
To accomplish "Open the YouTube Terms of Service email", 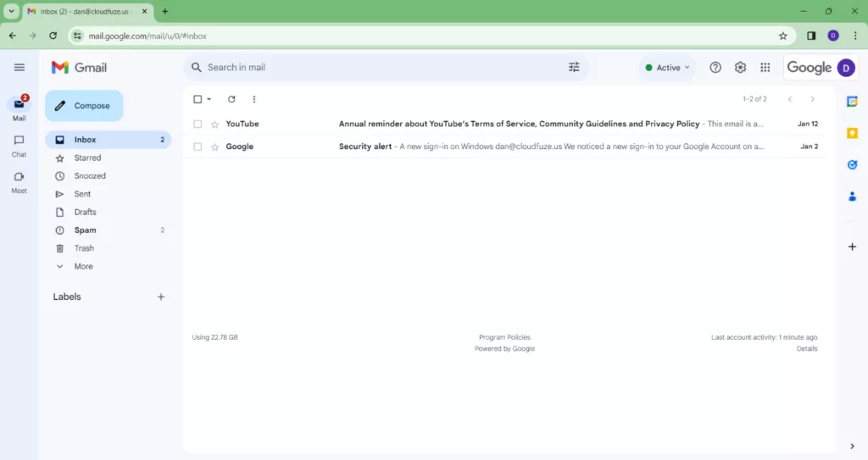I will [505, 124].
